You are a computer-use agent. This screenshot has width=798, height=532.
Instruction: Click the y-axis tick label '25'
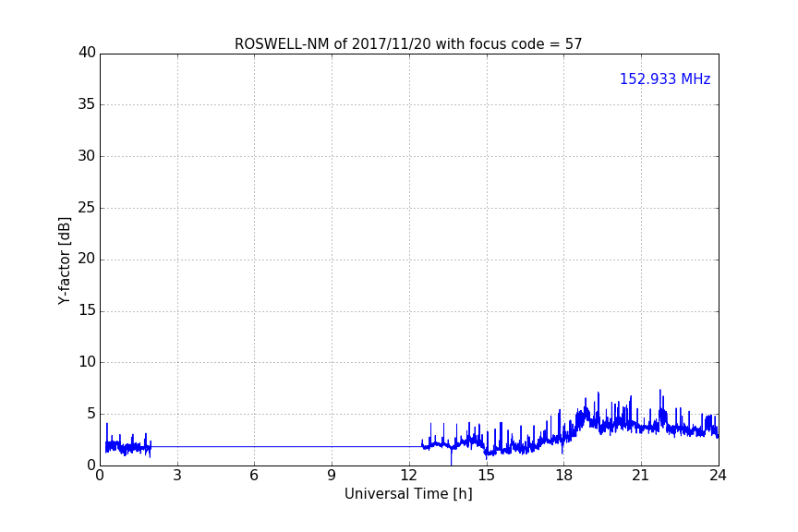87,208
